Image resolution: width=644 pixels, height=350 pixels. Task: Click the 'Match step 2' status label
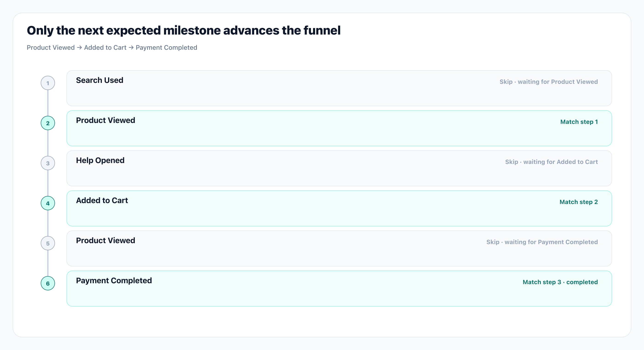tap(578, 202)
